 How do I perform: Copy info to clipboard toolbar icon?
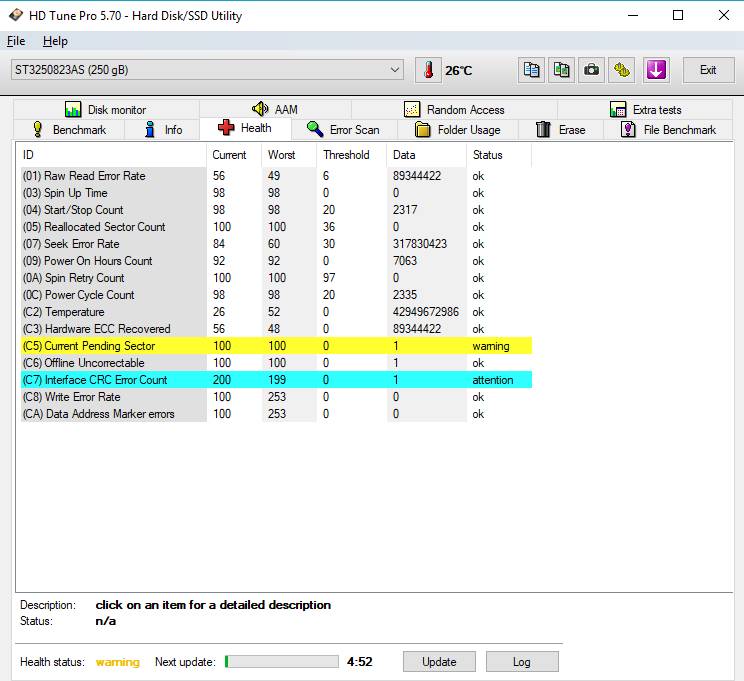coord(531,70)
